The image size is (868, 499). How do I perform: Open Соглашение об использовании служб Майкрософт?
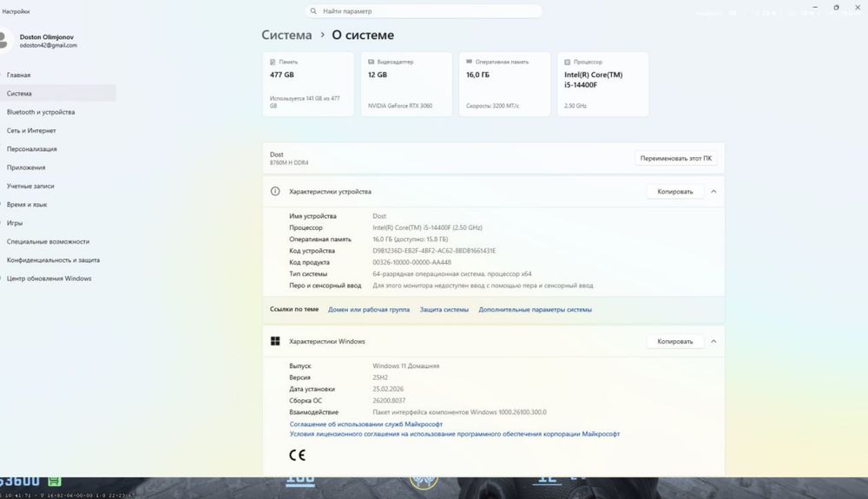(366, 424)
